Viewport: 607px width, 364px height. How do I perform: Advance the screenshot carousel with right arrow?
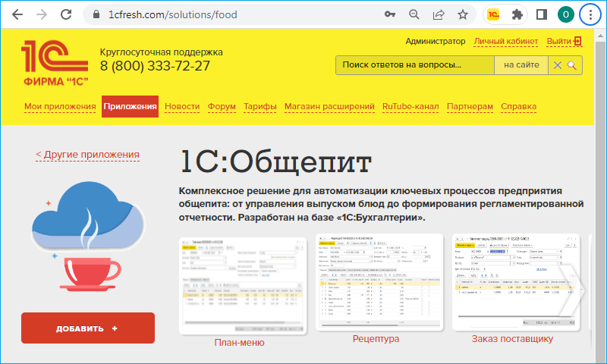tap(572, 291)
